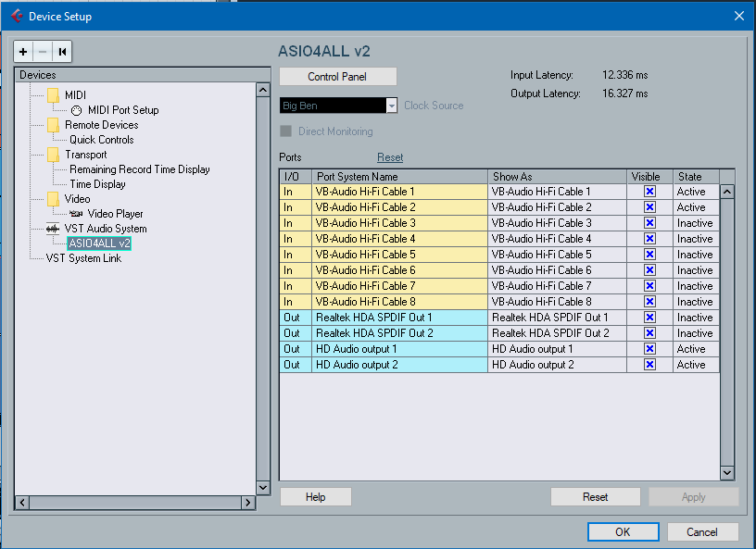
Task: Select ASIO4ALL v2 in device tree
Action: tap(99, 243)
